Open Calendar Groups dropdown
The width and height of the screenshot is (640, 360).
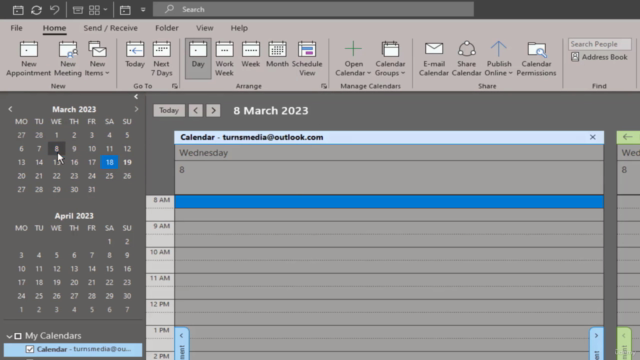(390, 59)
